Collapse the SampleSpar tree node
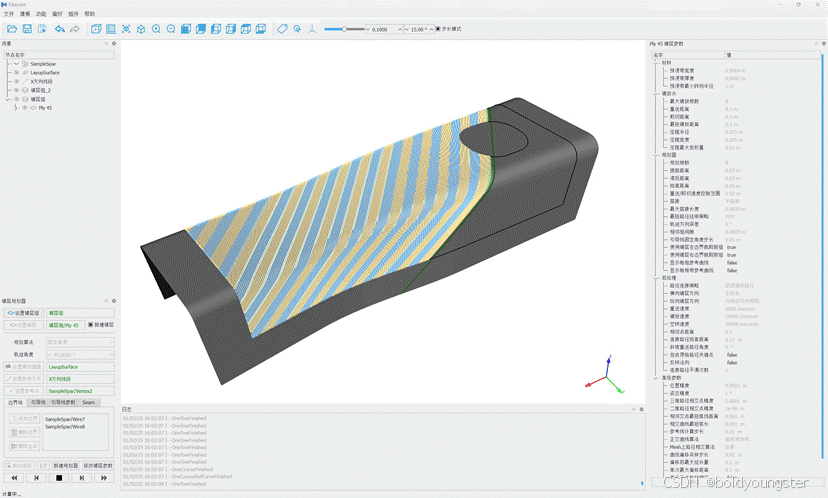 (x=8, y=64)
